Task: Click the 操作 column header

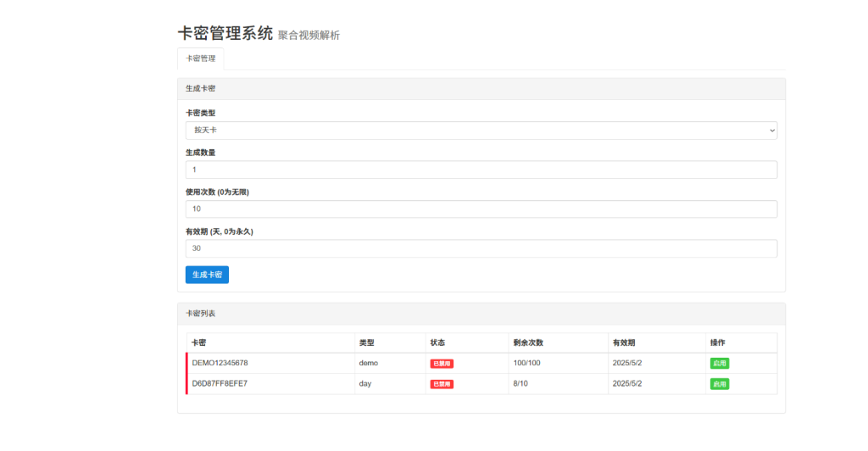Action: (x=717, y=342)
